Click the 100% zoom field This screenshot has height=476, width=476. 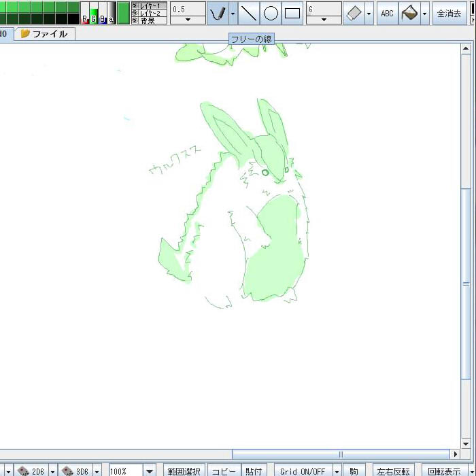point(126,471)
